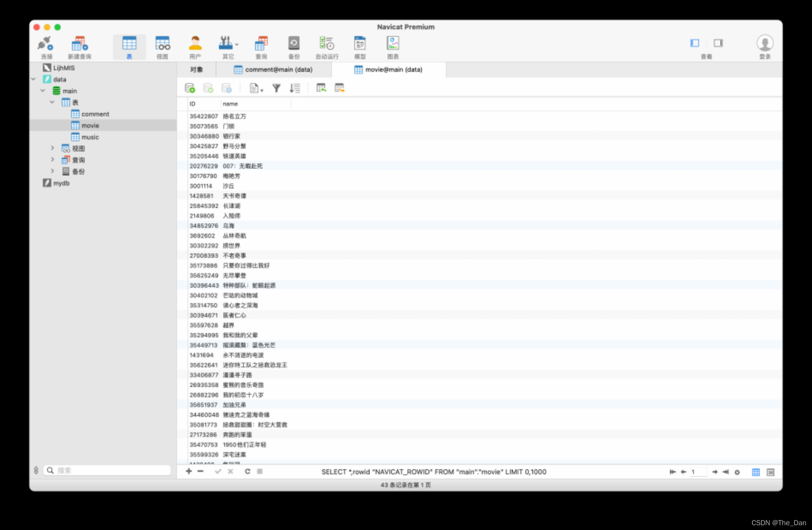The height and width of the screenshot is (530, 812).
Task: Expand the backups (备份) folder
Action: coord(52,171)
